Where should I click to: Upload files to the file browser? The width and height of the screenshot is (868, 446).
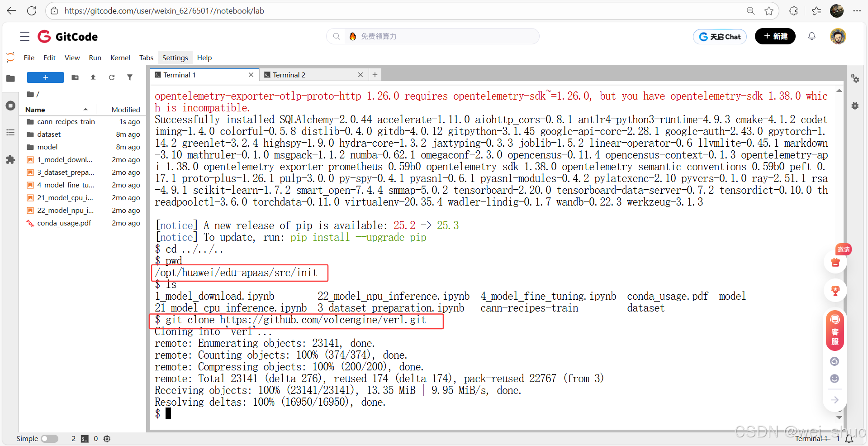pyautogui.click(x=93, y=77)
